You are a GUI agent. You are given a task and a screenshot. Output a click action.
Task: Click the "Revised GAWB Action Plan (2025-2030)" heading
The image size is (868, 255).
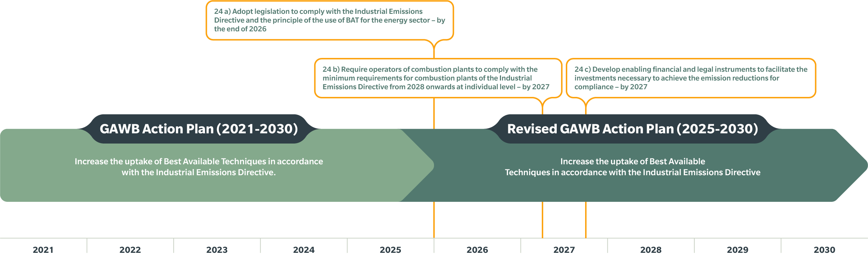click(633, 129)
